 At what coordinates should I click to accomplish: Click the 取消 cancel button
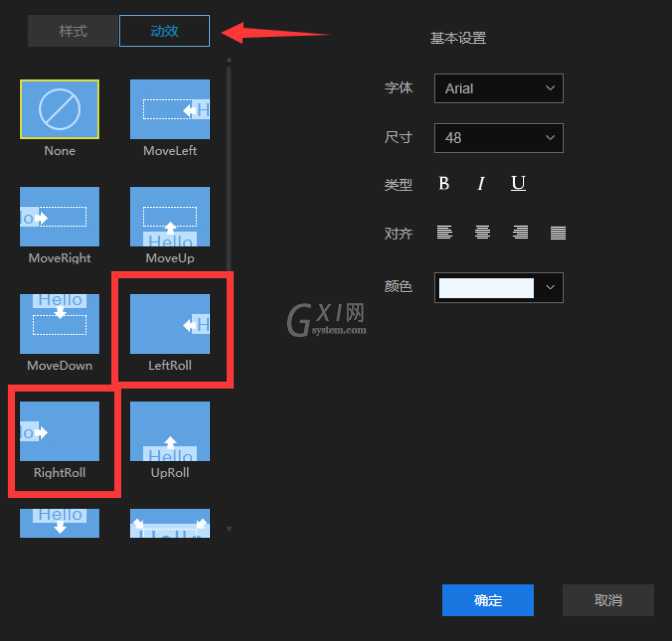pos(608,600)
